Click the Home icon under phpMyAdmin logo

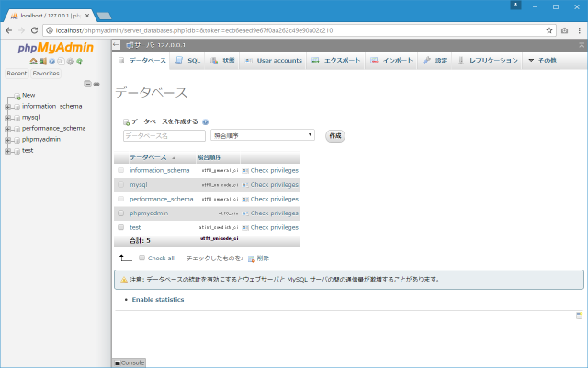[33, 62]
